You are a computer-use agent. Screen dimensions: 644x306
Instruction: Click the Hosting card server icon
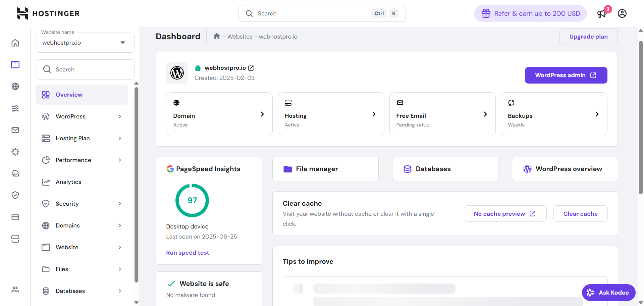coord(288,103)
